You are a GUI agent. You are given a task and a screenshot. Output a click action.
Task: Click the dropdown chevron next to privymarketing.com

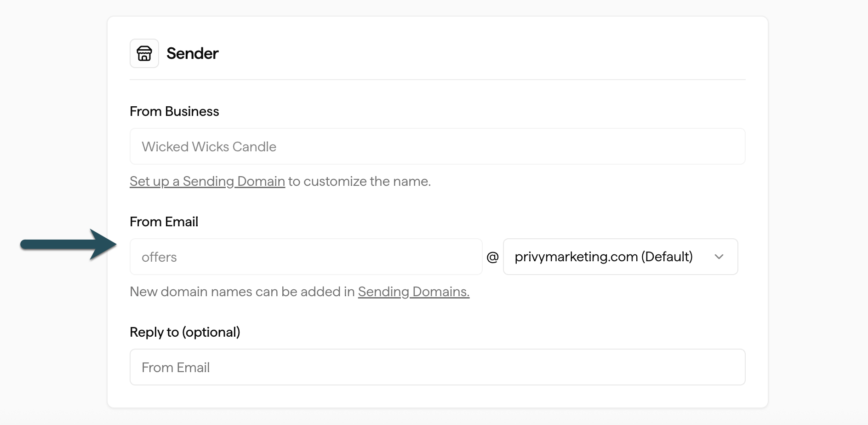[720, 257]
